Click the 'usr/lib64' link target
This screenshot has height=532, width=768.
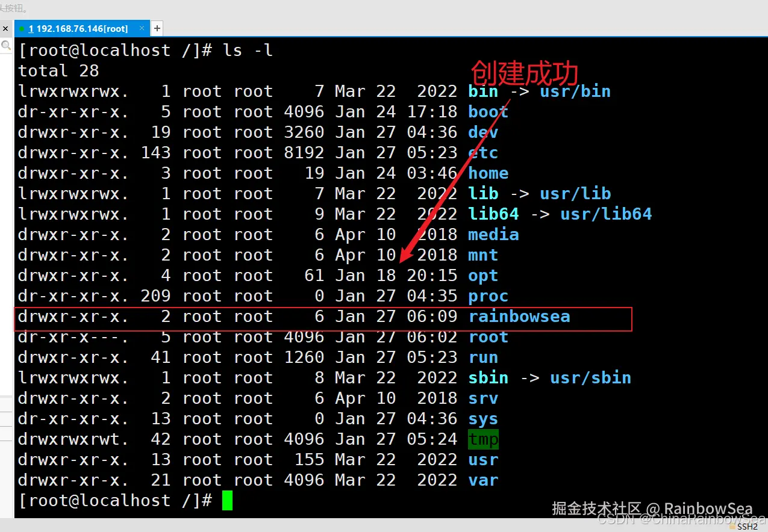606,214
